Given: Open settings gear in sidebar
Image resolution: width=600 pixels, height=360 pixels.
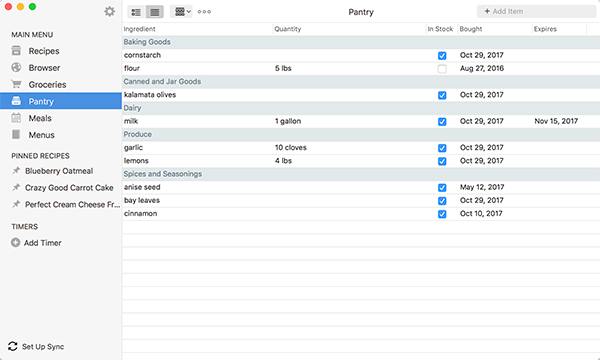Looking at the screenshot, I should (x=109, y=11).
